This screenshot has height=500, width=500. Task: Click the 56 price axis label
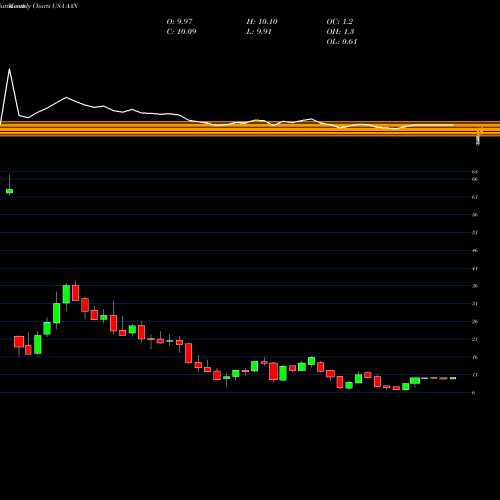pyautogui.click(x=475, y=215)
